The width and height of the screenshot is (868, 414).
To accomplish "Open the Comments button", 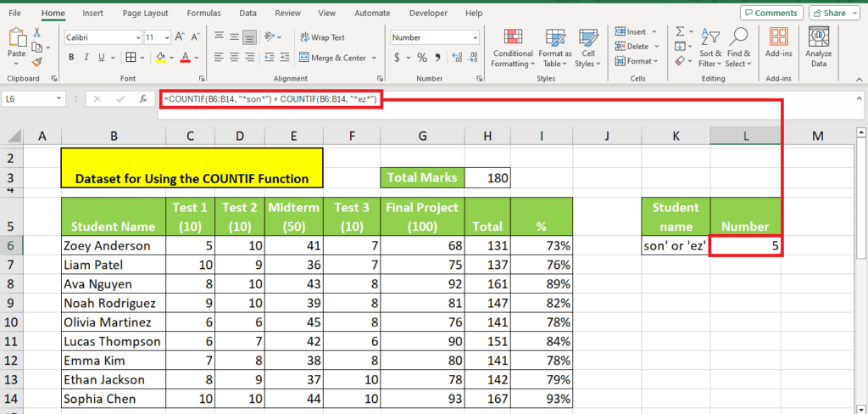I will pyautogui.click(x=770, y=14).
